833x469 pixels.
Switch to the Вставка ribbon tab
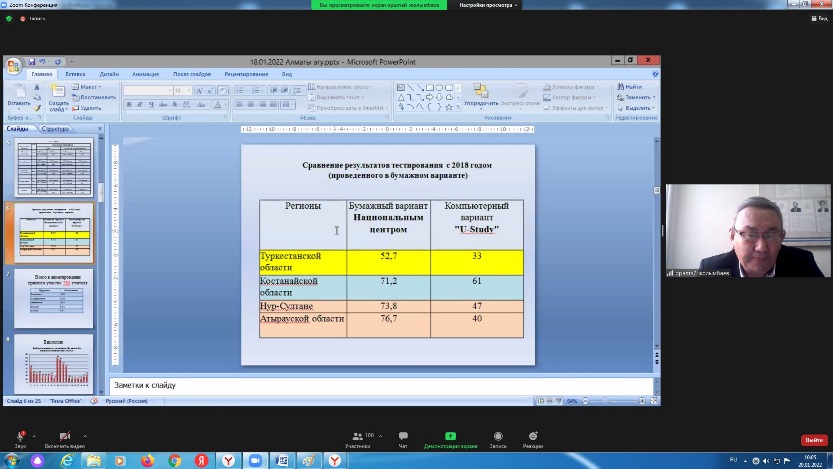tap(75, 74)
